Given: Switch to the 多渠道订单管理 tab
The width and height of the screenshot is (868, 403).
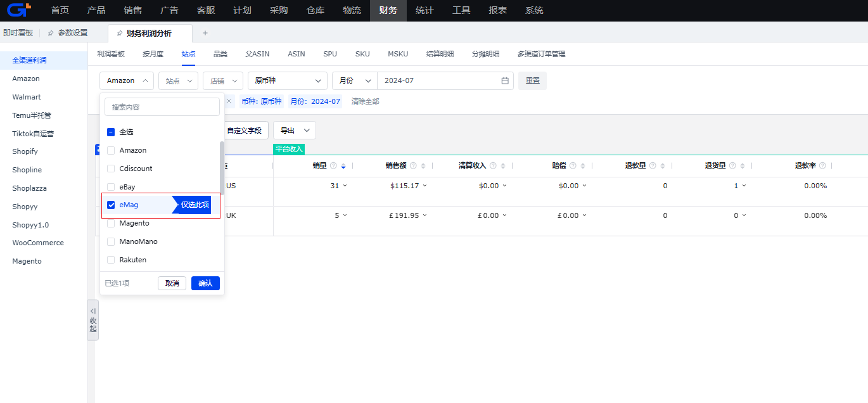Looking at the screenshot, I should tap(541, 54).
